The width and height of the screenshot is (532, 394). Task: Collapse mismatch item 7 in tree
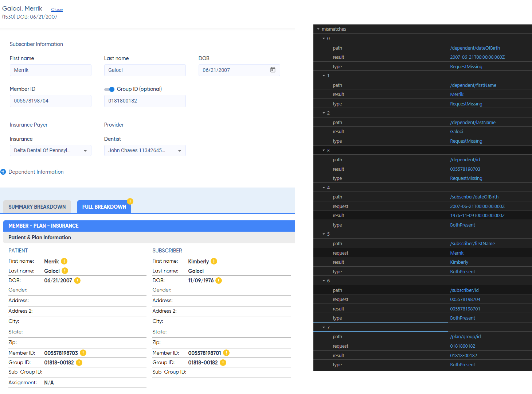pyautogui.click(x=324, y=328)
